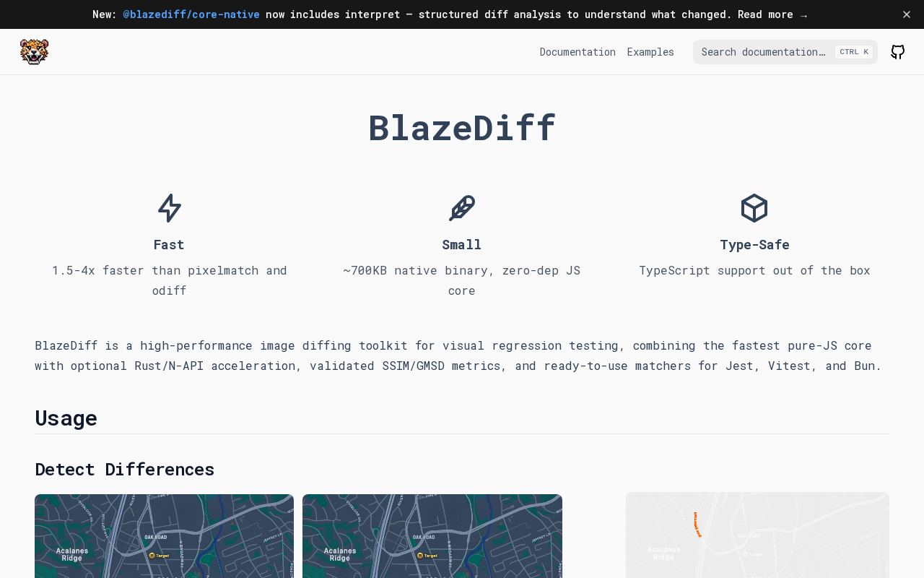The height and width of the screenshot is (578, 924).
Task: Click the feather Small icon
Action: coord(462,208)
